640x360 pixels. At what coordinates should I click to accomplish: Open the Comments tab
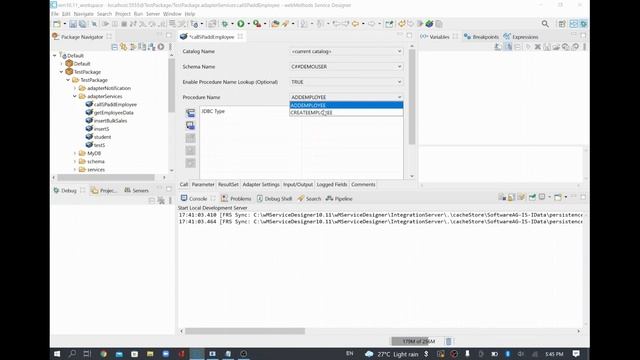pyautogui.click(x=363, y=184)
